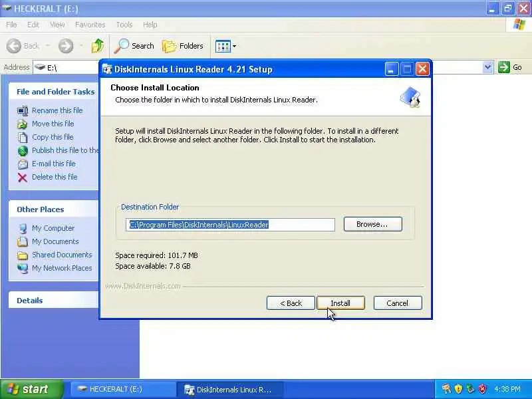Expand Forward button history dropdown arrow
Screen dimensions: 532x399
click(x=81, y=46)
